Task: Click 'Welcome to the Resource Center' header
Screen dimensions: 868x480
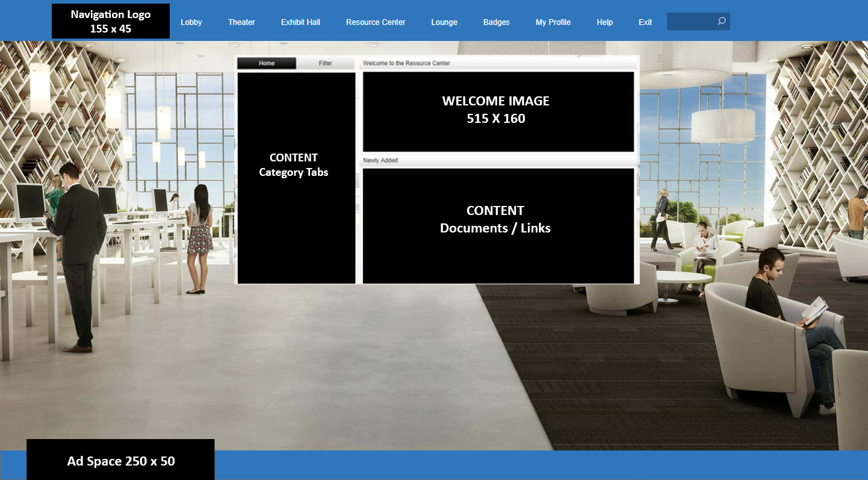Action: [x=498, y=63]
